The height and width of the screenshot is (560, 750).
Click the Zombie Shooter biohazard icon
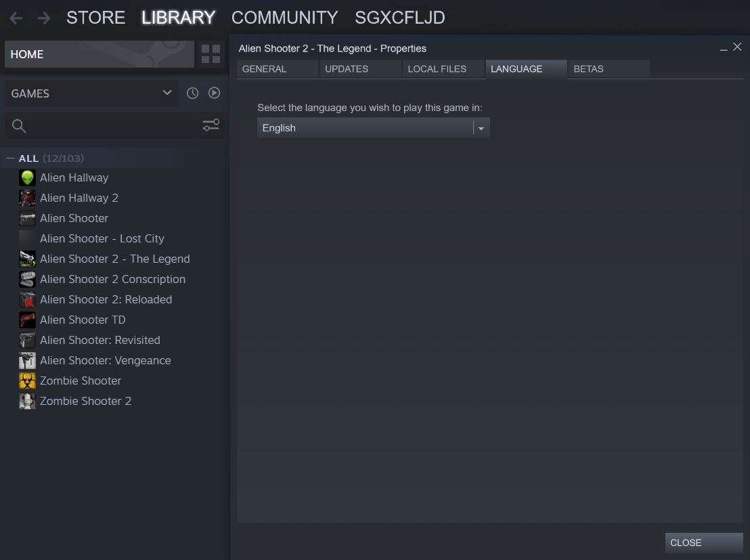(27, 381)
